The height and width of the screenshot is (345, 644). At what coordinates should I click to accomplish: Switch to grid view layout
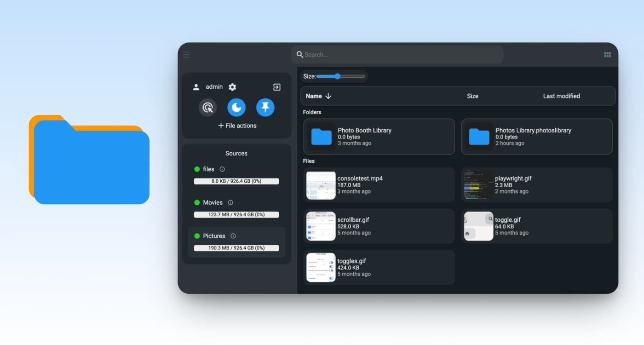(x=607, y=54)
